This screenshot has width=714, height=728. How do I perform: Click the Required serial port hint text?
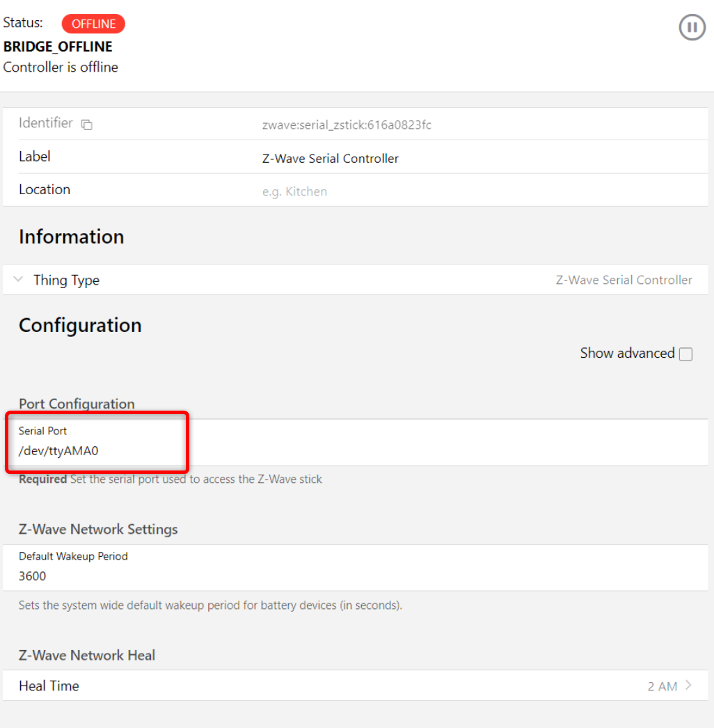170,479
